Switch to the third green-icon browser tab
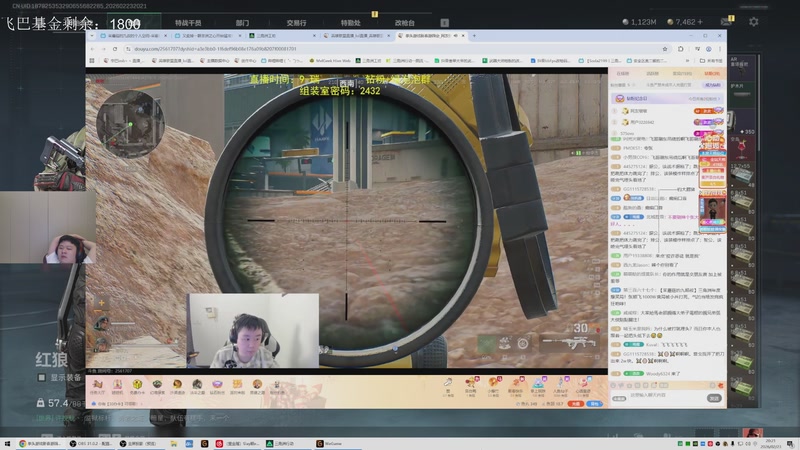This screenshot has width=800, height=450. (x=281, y=36)
